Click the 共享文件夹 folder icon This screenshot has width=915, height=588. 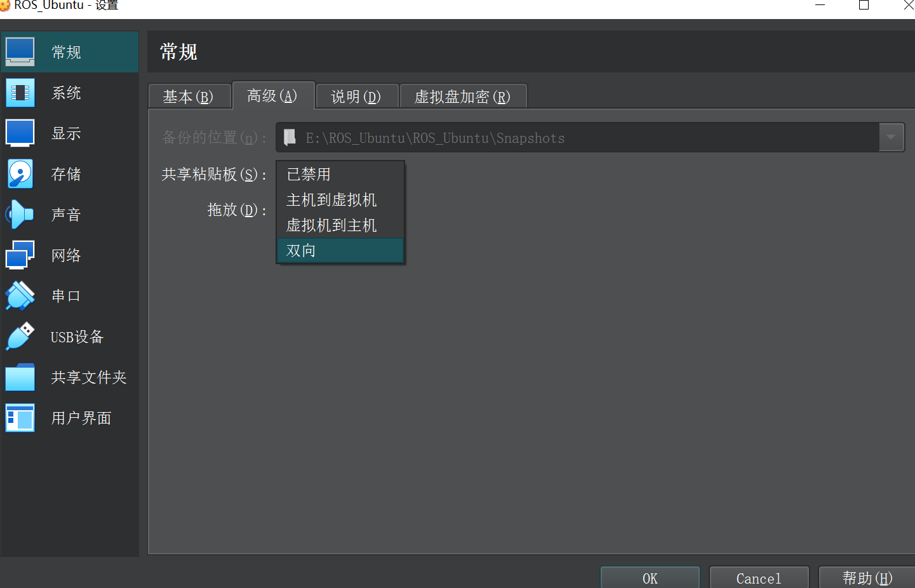click(x=20, y=377)
